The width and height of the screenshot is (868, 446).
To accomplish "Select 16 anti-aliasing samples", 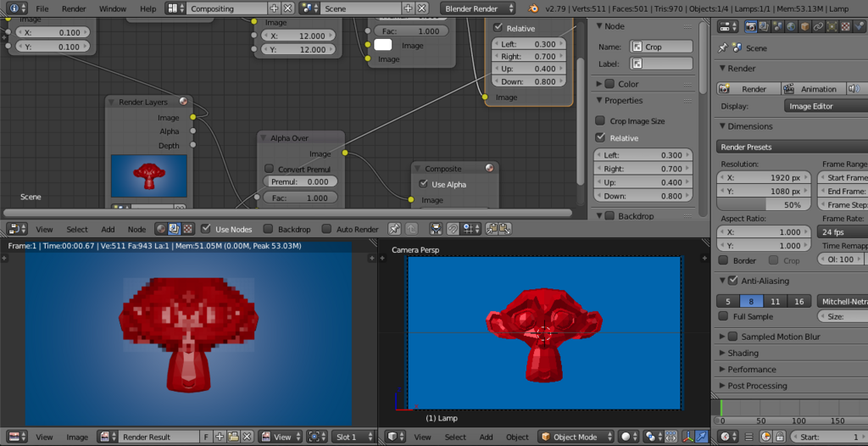I will coord(798,301).
